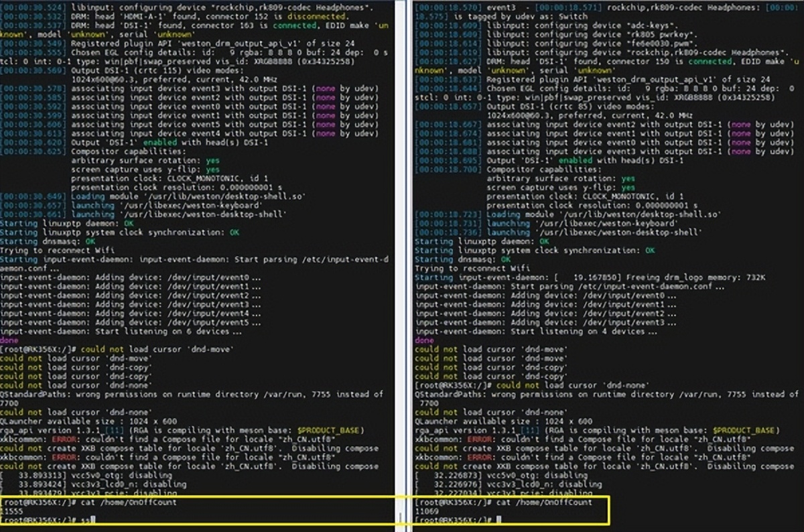Click 'QLauncher available size : 1024 x 600' right terminal
The height and width of the screenshot is (532, 804).
click(503, 422)
